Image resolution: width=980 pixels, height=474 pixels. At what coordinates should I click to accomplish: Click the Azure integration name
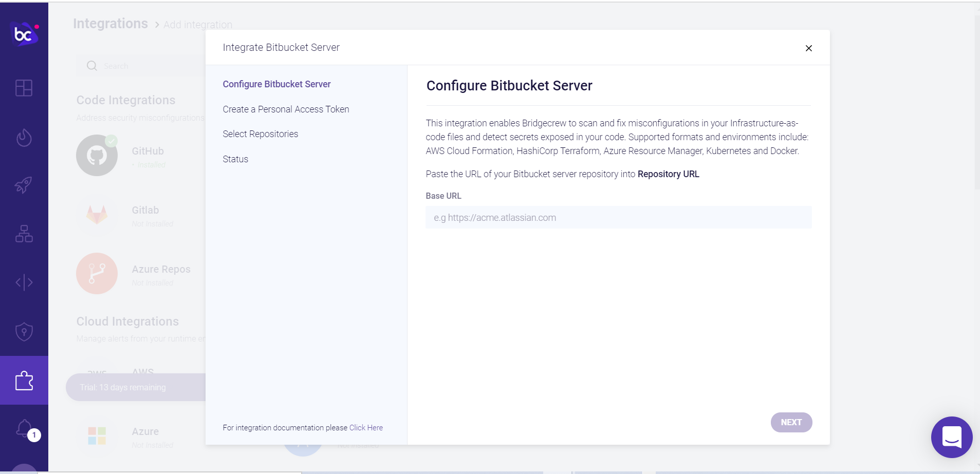tap(145, 431)
